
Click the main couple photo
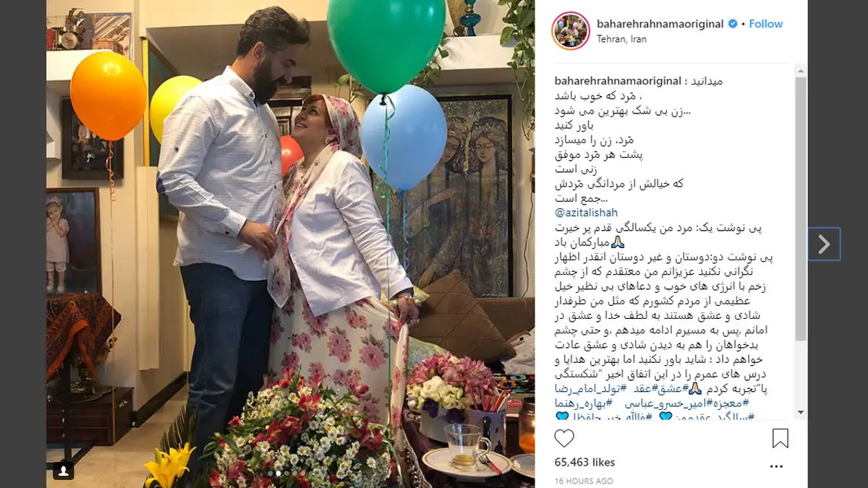pos(291,244)
